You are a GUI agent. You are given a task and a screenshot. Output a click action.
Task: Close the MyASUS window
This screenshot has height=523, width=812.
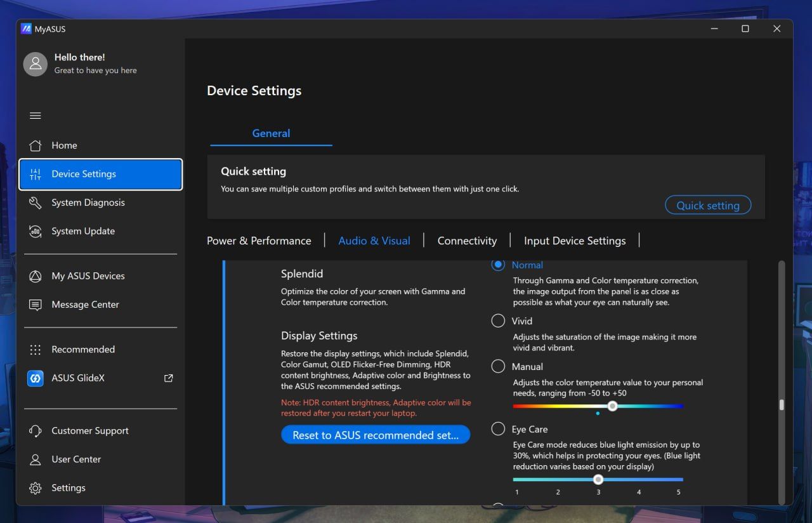coord(777,29)
